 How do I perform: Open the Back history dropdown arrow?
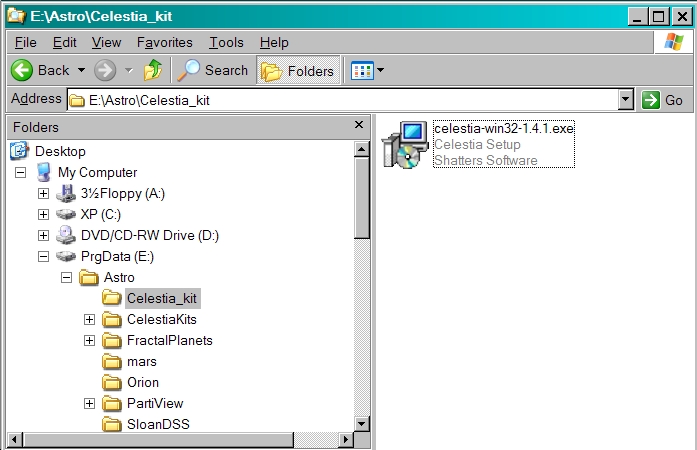[81, 70]
